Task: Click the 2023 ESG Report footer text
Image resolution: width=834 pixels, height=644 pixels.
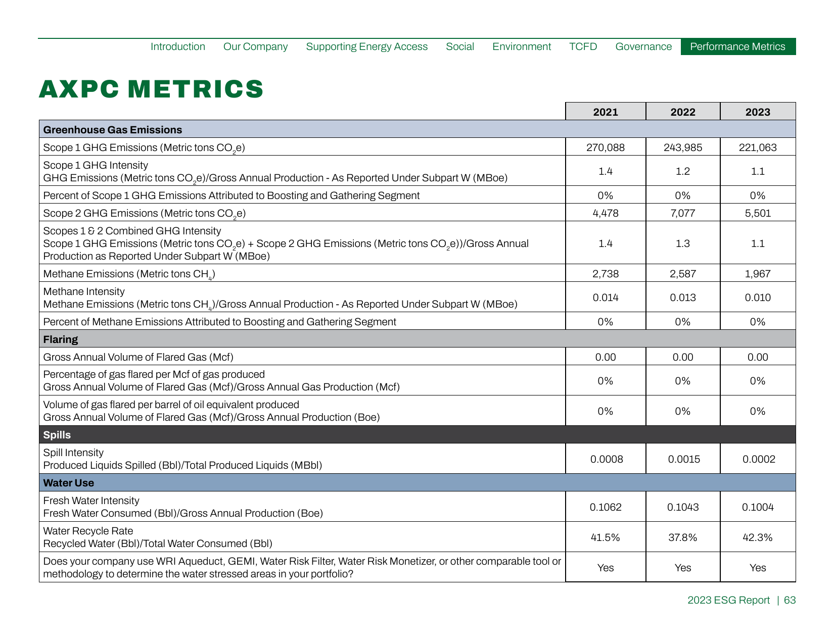Action: pyautogui.click(x=728, y=600)
